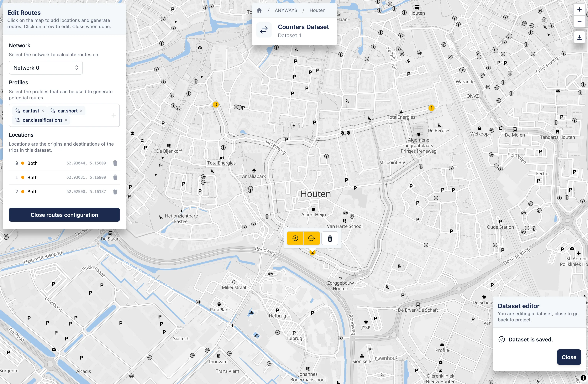Set marker 2 as destination (outgoing arrow)
The image size is (588, 384).
[312, 238]
